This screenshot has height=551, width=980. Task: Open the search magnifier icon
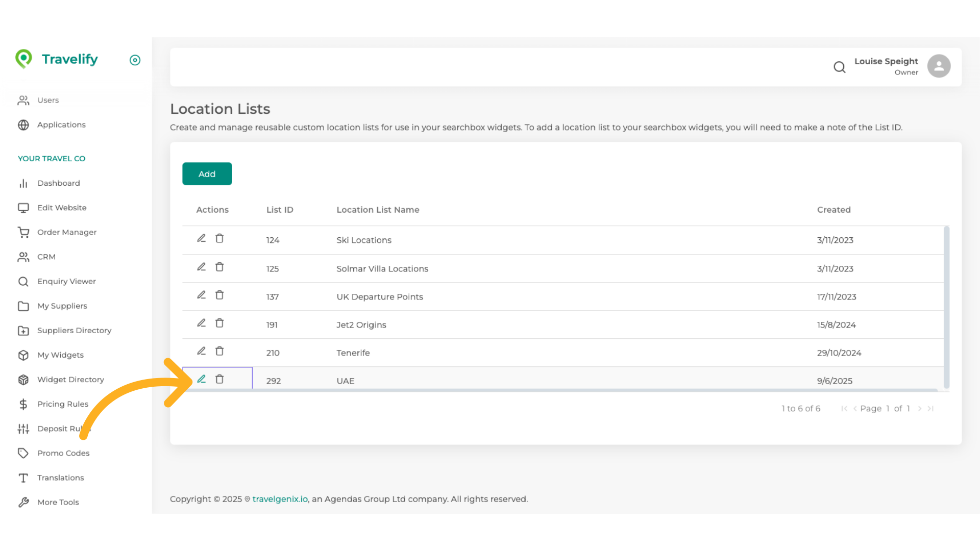[x=840, y=67]
